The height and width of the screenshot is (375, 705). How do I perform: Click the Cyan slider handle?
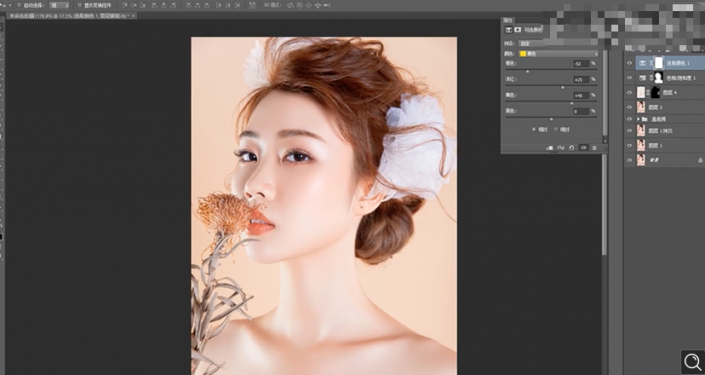point(527,71)
